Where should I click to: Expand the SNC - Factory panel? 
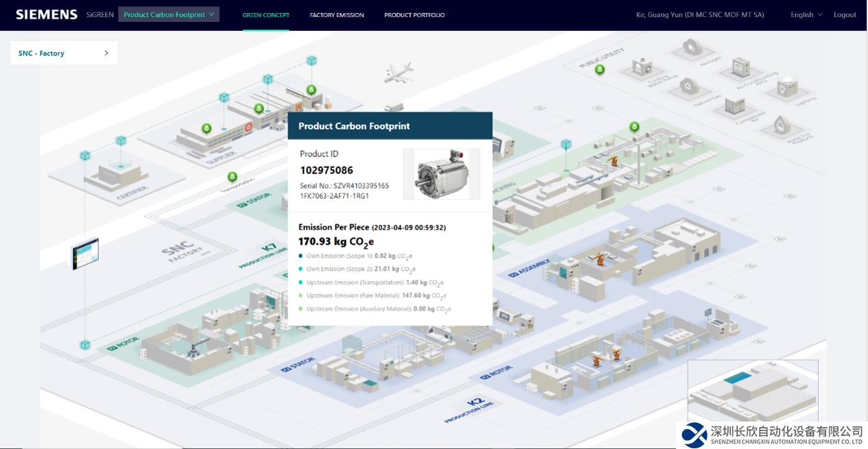(64, 53)
